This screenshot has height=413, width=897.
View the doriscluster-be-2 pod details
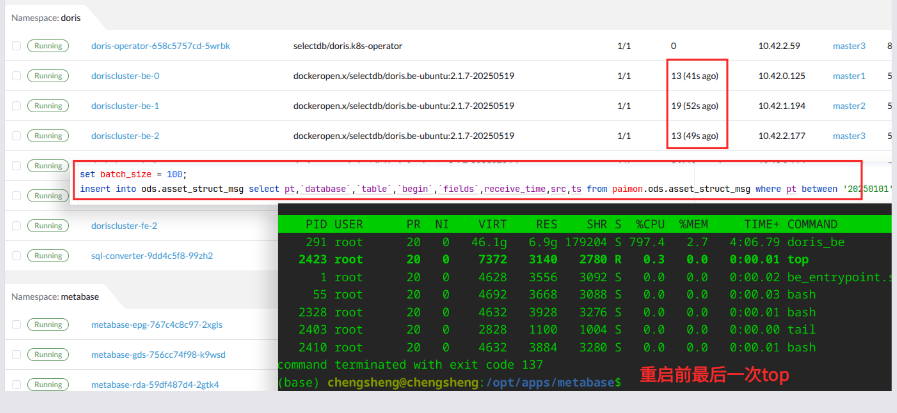[125, 136]
